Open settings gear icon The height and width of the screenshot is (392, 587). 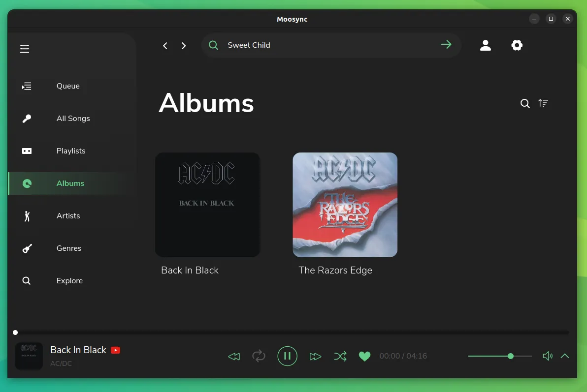click(517, 45)
